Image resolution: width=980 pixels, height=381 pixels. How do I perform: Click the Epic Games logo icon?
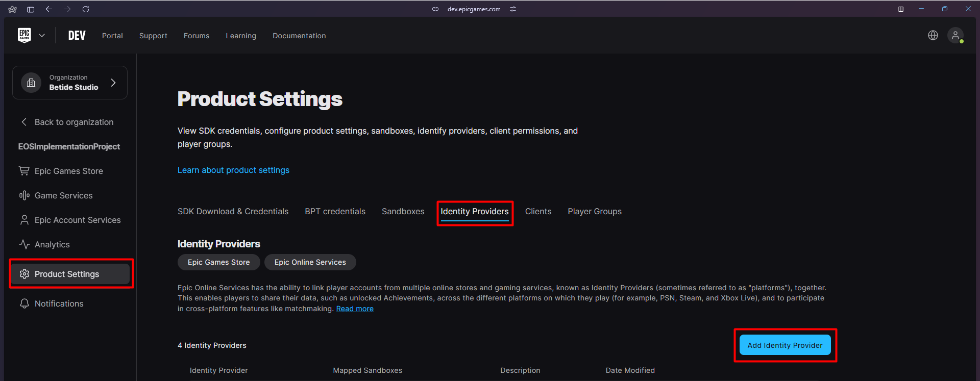tap(24, 35)
